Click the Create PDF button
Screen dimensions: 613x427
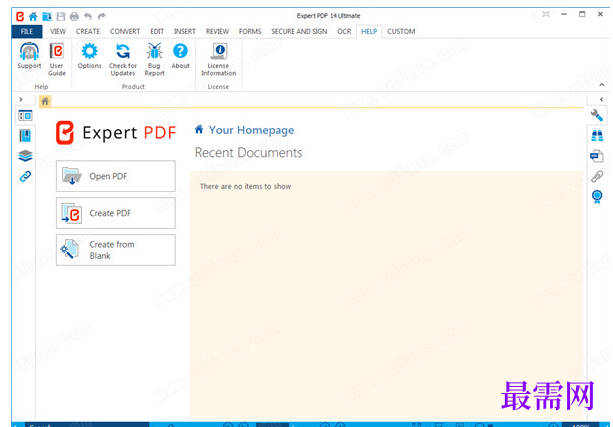(116, 213)
